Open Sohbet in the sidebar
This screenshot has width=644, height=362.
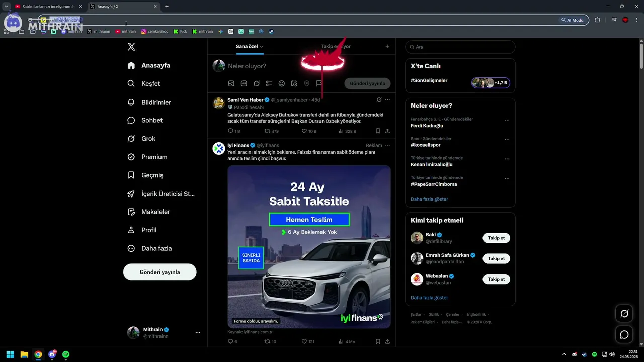point(145,120)
